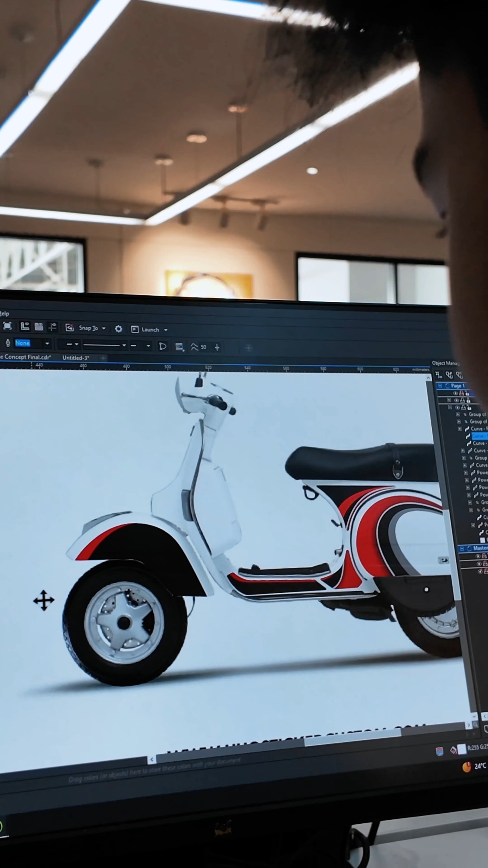The height and width of the screenshot is (868, 488).
Task: Toggle visibility of first layer under Page 1
Action: 455,393
